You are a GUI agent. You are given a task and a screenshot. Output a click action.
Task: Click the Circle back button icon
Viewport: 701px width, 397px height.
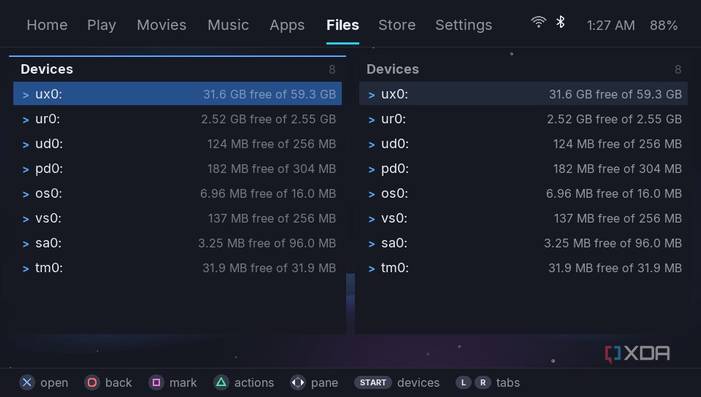point(92,383)
